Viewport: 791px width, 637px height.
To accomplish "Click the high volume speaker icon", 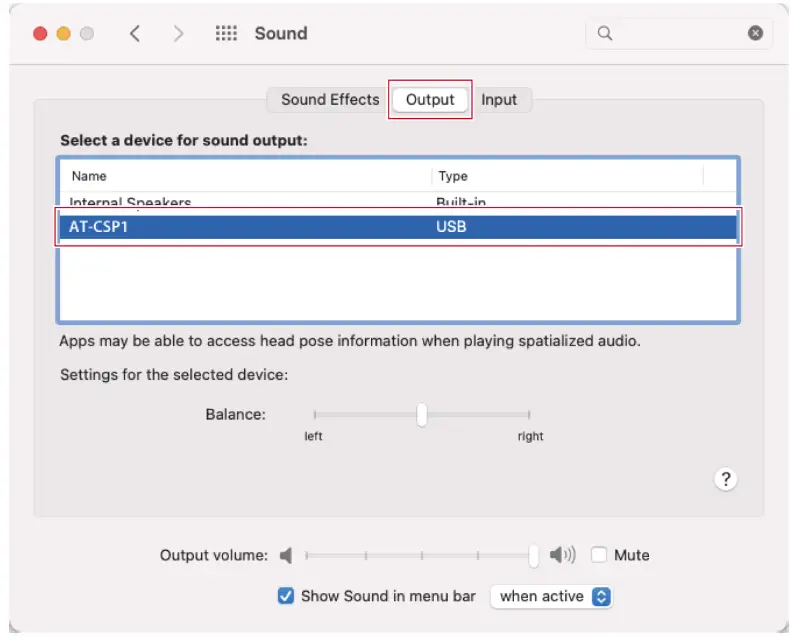I will point(562,555).
